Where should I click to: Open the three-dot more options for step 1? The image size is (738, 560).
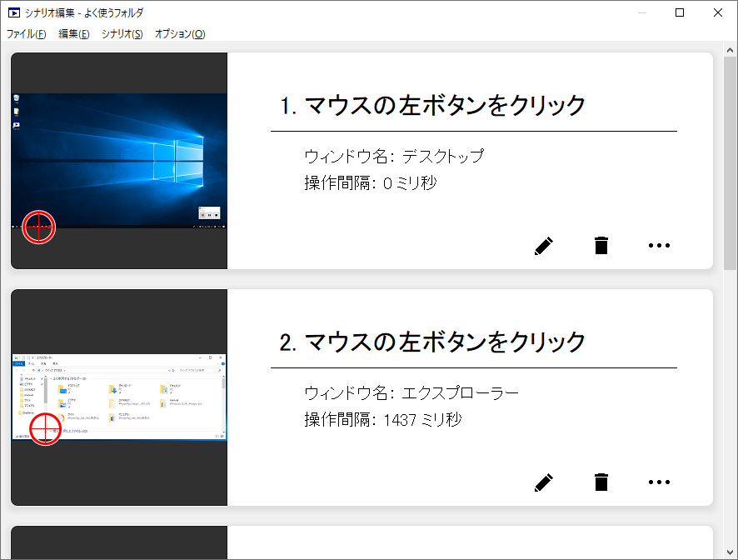click(659, 246)
